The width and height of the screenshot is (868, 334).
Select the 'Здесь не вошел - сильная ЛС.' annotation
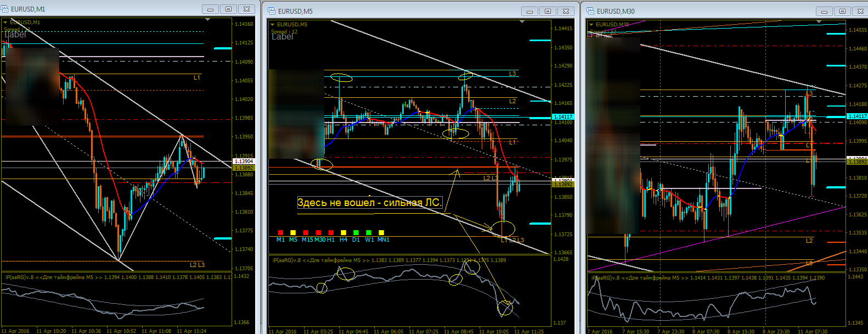pyautogui.click(x=369, y=203)
